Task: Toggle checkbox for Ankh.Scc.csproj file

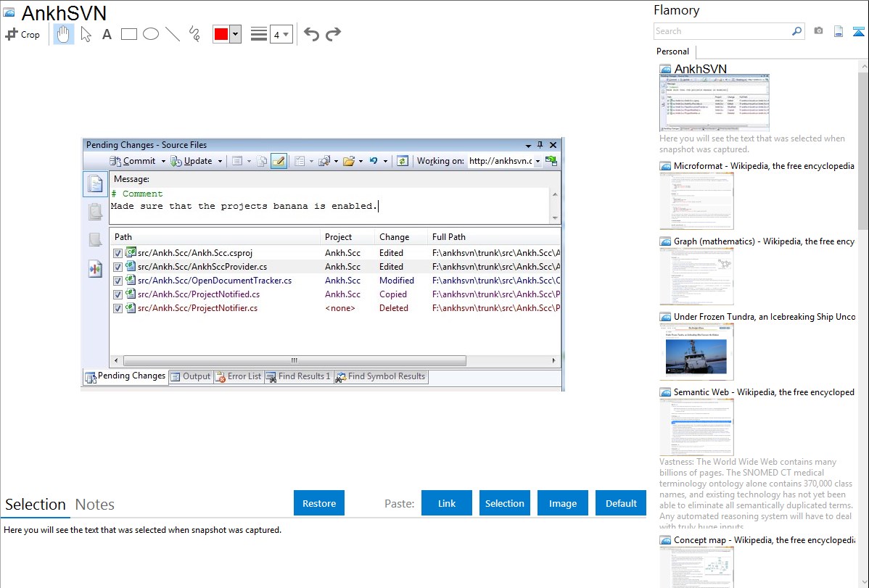Action: coord(118,253)
